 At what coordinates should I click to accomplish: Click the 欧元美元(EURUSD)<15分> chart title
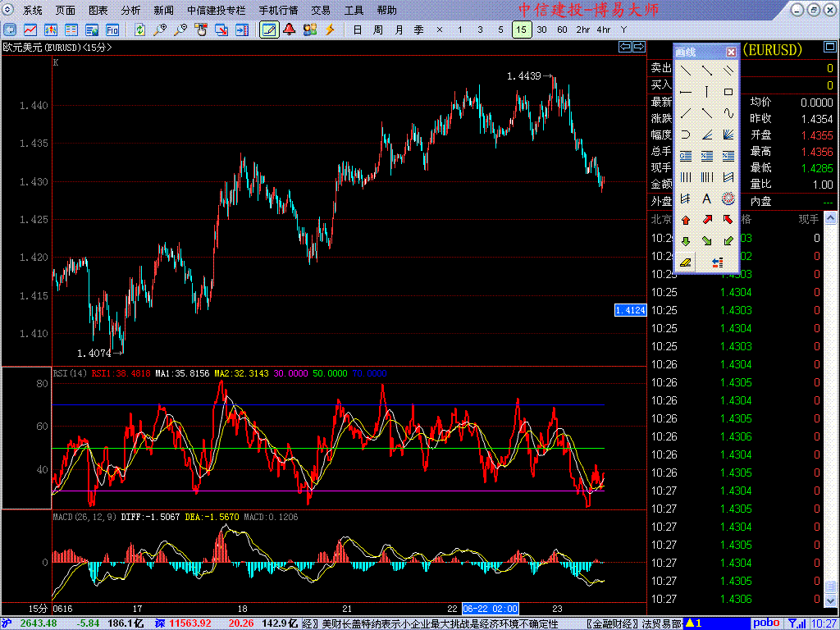pos(57,48)
